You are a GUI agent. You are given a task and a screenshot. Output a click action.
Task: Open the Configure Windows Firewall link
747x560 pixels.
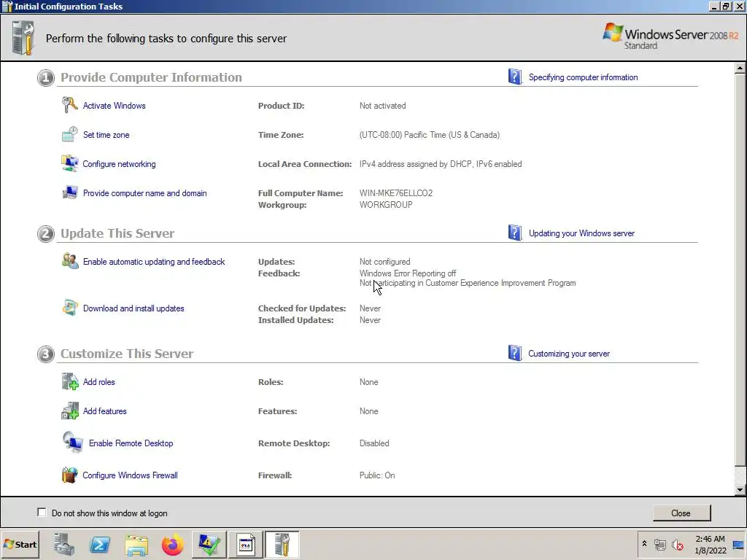(x=130, y=475)
